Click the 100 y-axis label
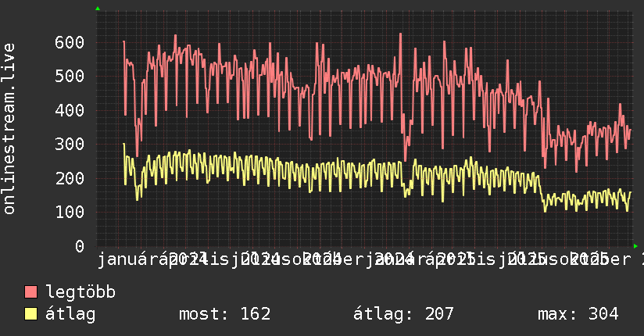This screenshot has width=644, height=336. pyautogui.click(x=70, y=212)
